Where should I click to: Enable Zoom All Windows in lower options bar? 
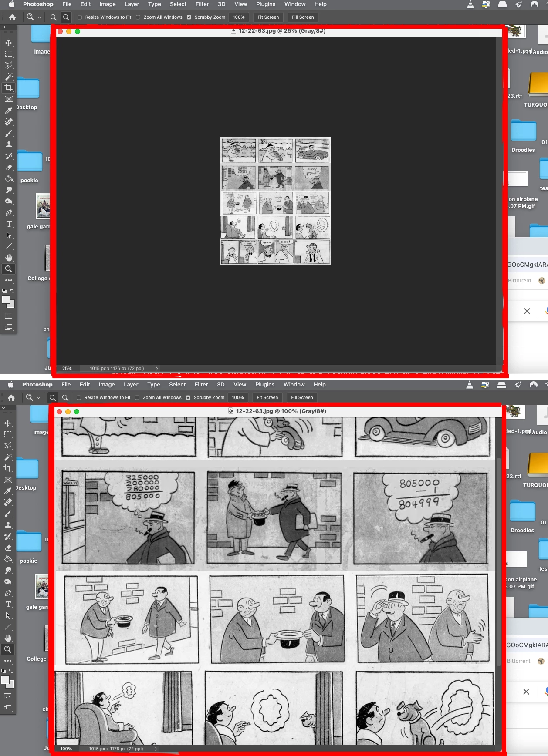point(137,398)
